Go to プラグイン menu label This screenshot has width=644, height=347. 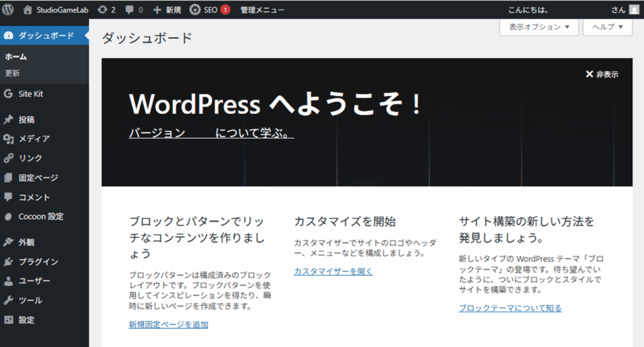coord(38,261)
